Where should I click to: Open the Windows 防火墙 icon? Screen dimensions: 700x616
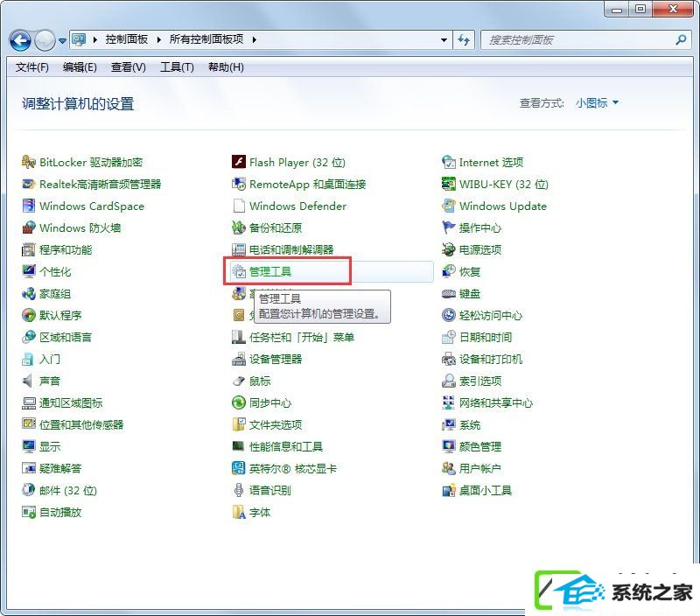click(29, 227)
